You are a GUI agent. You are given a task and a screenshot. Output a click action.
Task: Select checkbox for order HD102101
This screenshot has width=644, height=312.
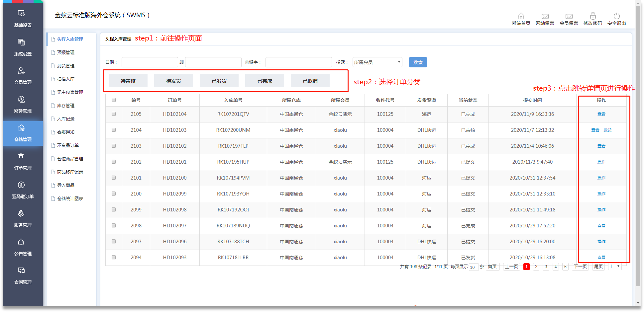[114, 162]
